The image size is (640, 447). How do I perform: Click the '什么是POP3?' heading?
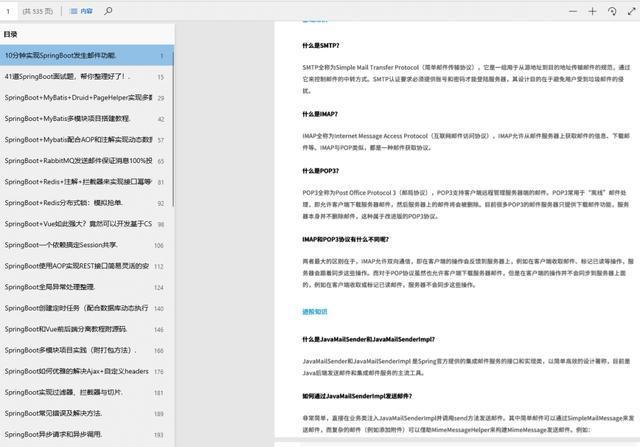(320, 171)
